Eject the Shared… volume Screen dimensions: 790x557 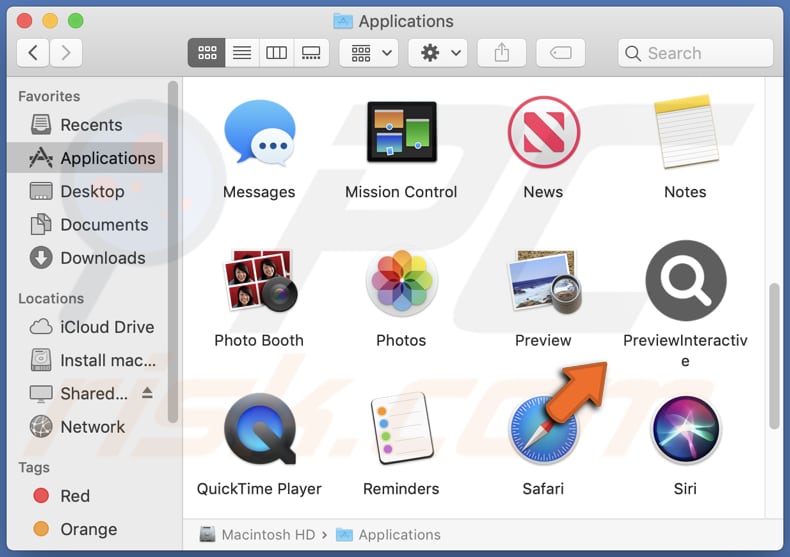click(147, 393)
